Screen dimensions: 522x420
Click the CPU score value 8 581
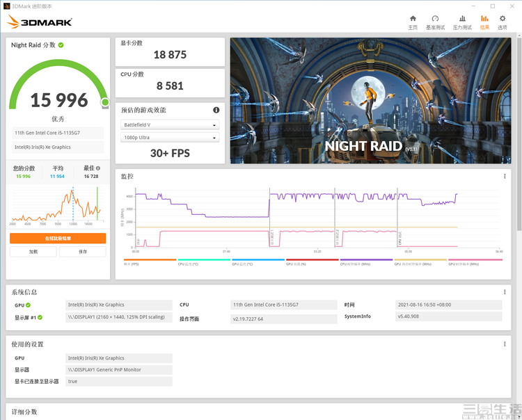pyautogui.click(x=170, y=86)
